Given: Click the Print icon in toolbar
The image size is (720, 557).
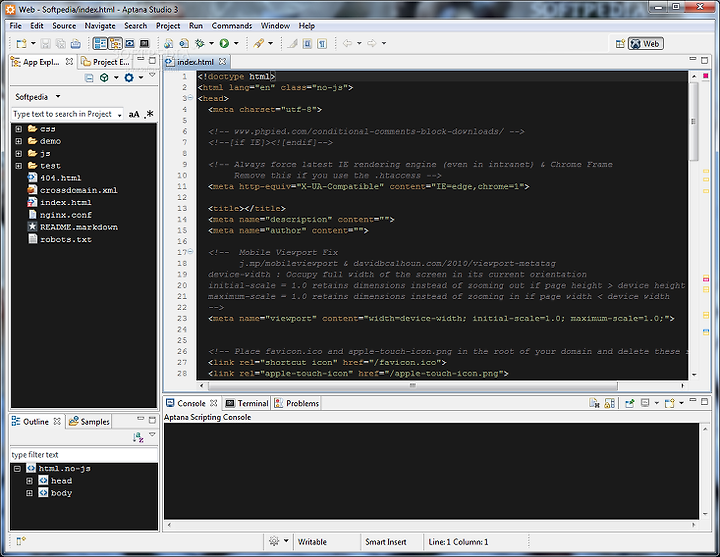Looking at the screenshot, I should click(x=76, y=44).
